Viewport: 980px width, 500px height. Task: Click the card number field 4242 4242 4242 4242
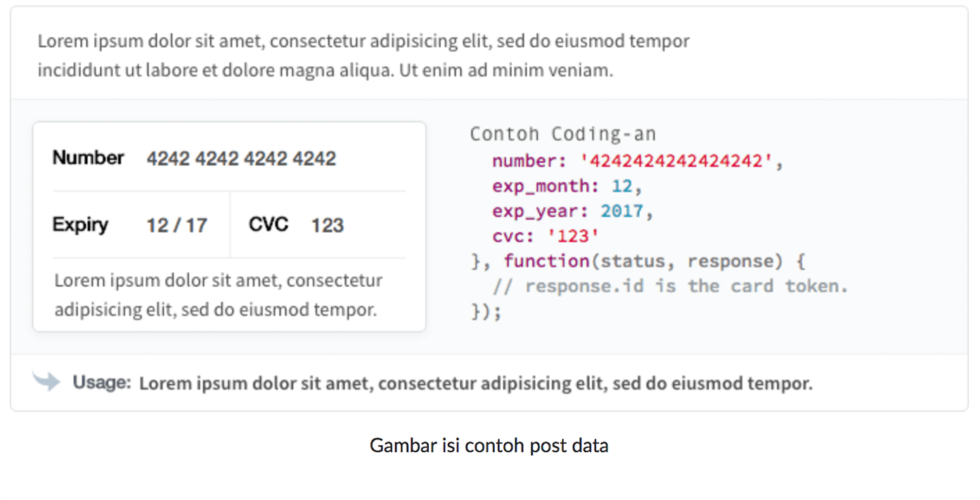click(241, 158)
